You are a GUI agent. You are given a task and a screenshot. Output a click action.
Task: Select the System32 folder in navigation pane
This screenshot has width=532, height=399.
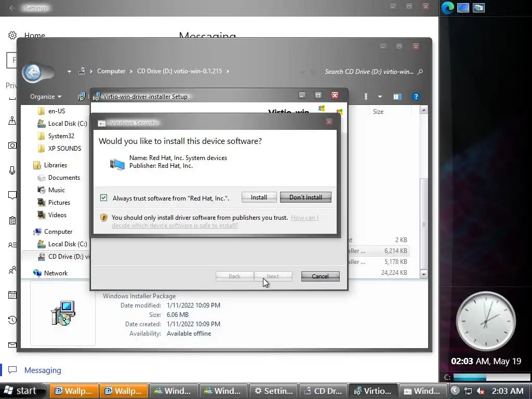[x=56, y=136]
